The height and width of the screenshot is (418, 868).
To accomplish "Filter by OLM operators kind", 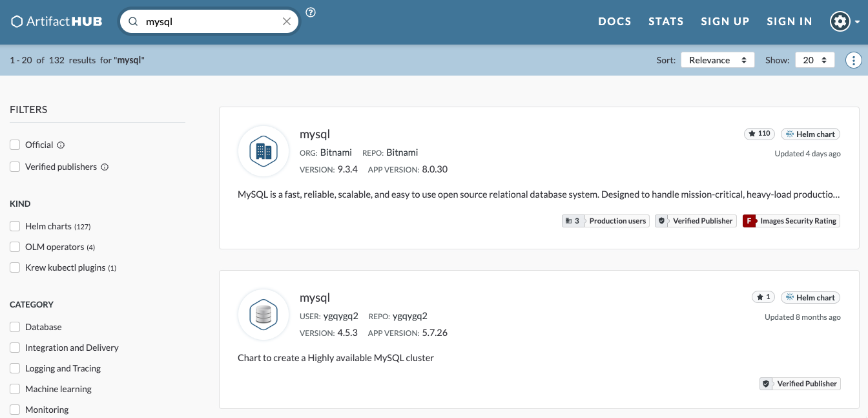I will point(15,247).
